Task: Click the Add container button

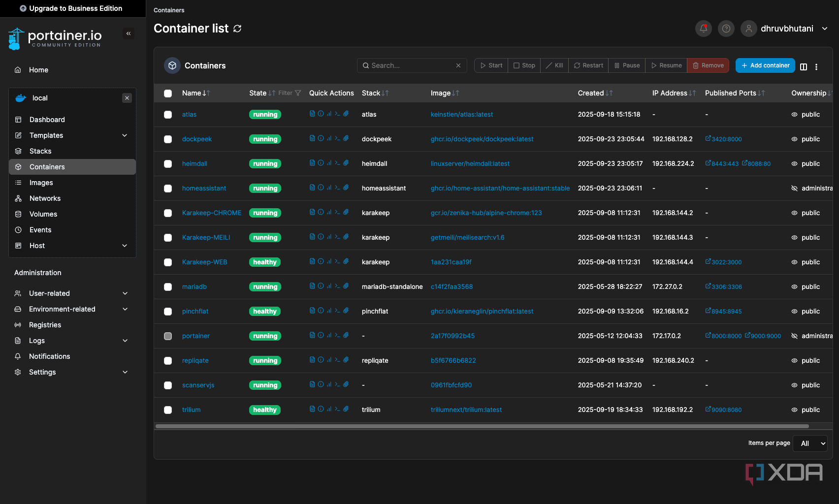Action: tap(765, 65)
